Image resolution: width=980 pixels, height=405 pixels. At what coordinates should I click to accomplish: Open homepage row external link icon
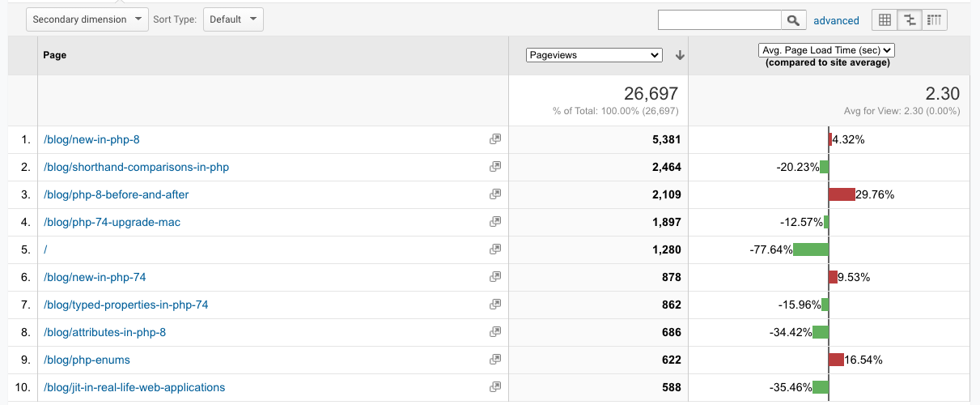point(495,249)
